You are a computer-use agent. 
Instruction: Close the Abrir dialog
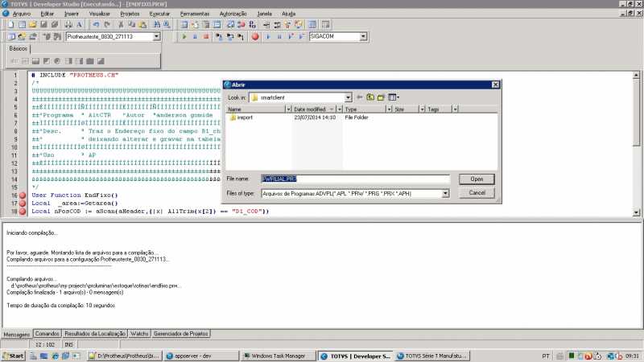coord(495,84)
